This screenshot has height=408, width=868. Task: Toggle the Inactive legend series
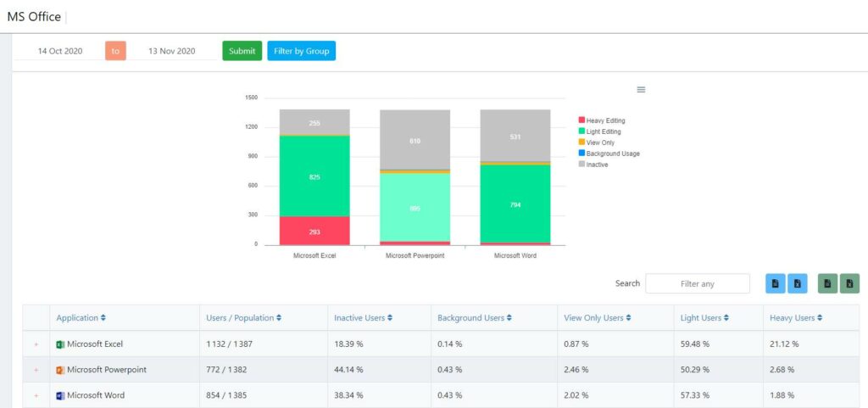(593, 165)
